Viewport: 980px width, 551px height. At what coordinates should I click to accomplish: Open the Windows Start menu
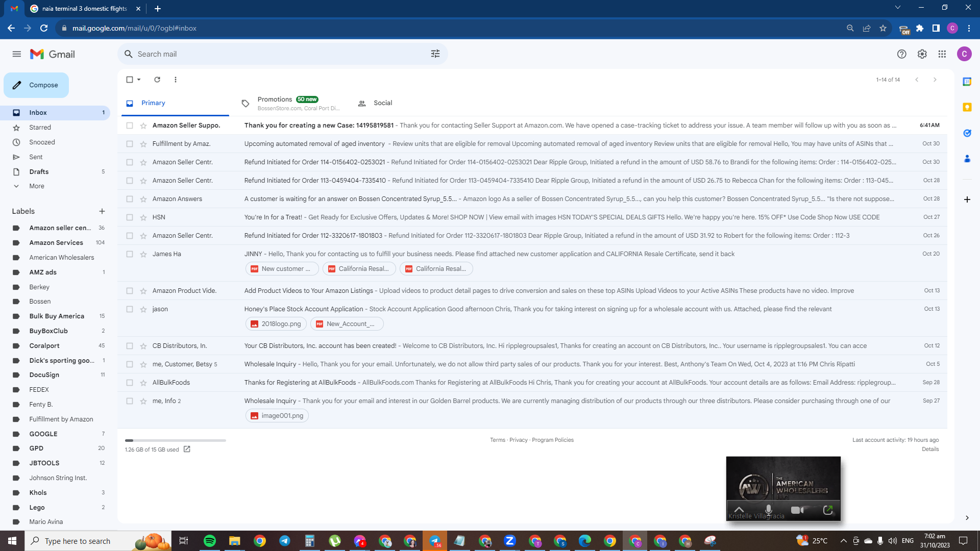12,541
